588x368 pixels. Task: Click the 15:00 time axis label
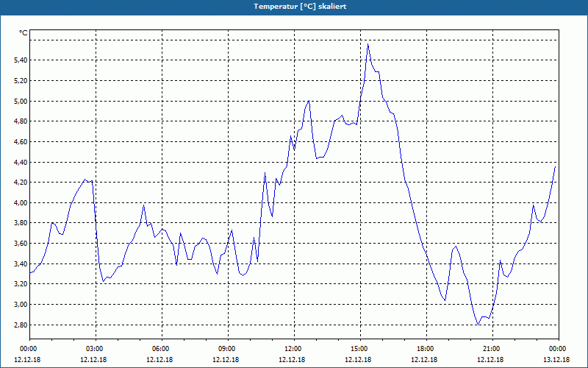360,349
